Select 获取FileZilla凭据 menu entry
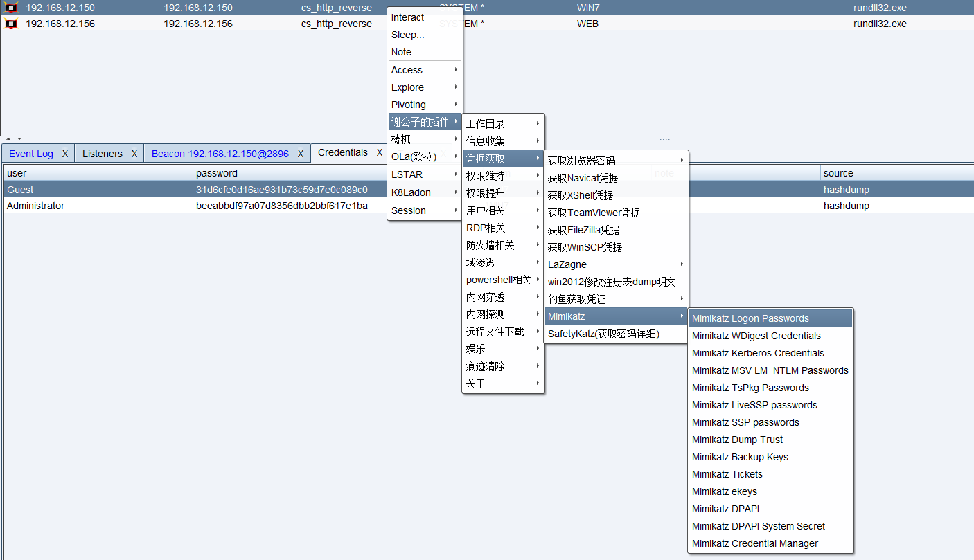Viewport: 974px width, 560px height. pyautogui.click(x=617, y=230)
